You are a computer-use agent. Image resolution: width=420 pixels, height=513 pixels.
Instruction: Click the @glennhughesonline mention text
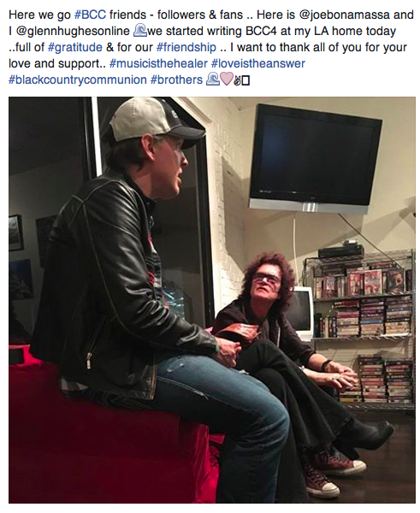pyautogui.click(x=73, y=32)
